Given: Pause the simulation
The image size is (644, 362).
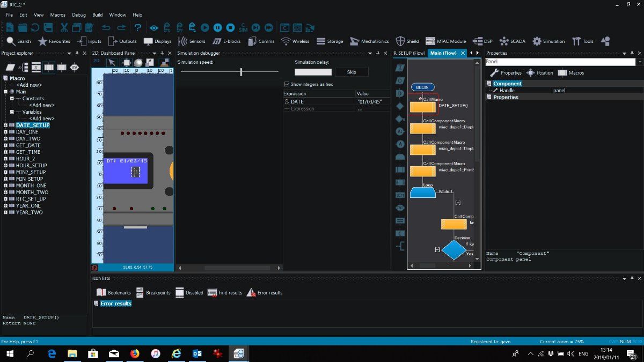Looking at the screenshot, I should pos(217,27).
